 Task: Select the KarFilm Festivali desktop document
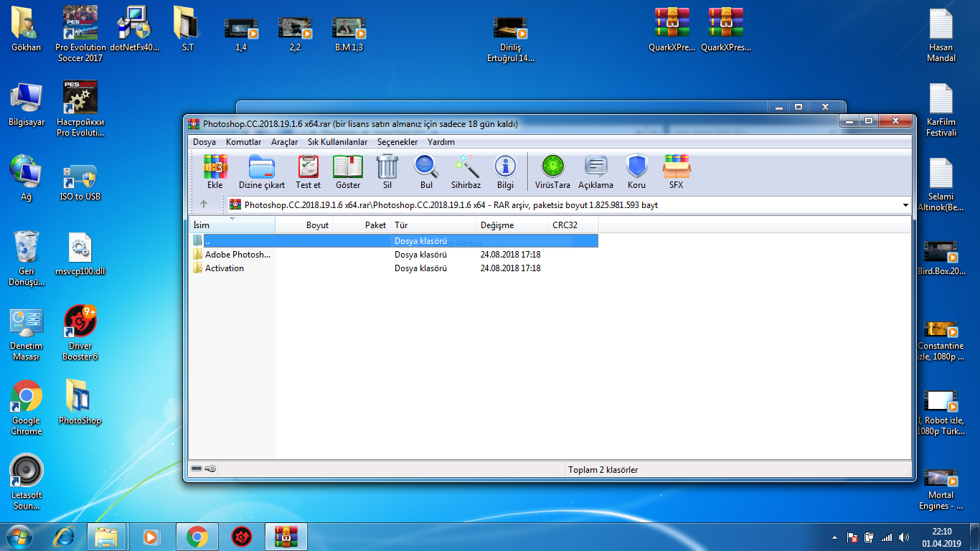click(941, 109)
